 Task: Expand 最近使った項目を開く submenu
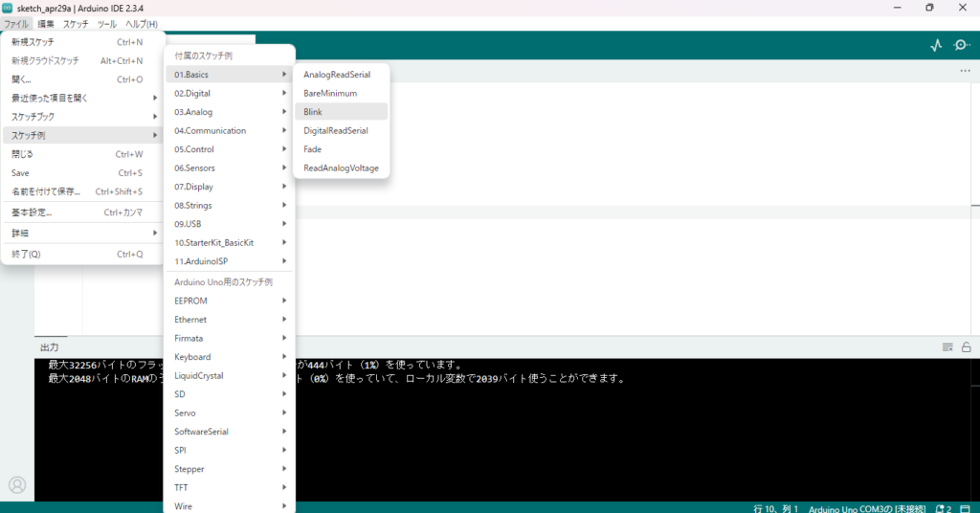pos(82,98)
